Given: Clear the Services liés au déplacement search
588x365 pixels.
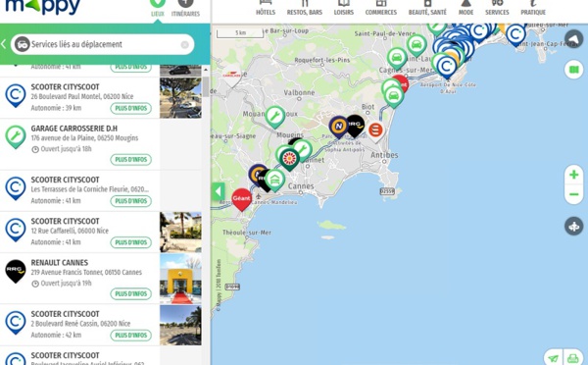Looking at the screenshot, I should 185,45.
